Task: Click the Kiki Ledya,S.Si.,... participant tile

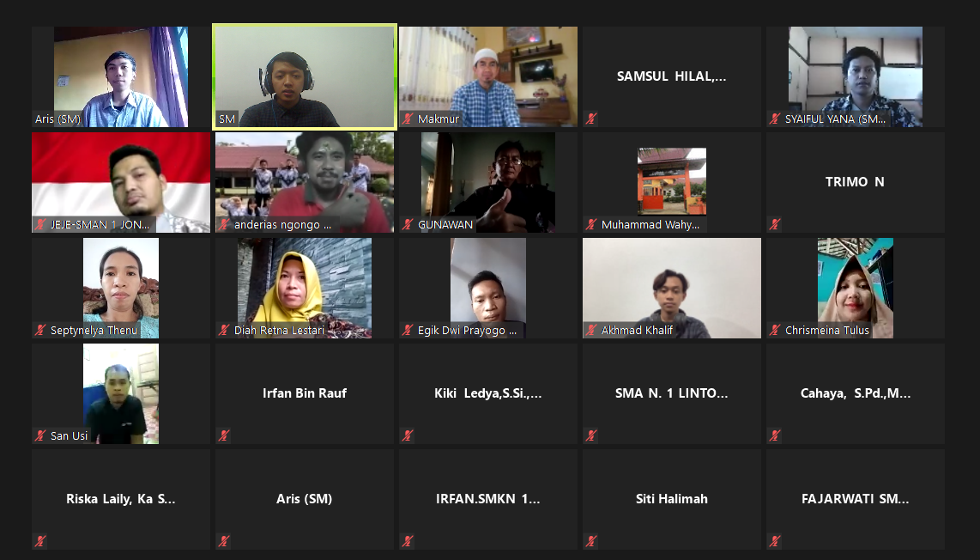Action: [x=488, y=393]
